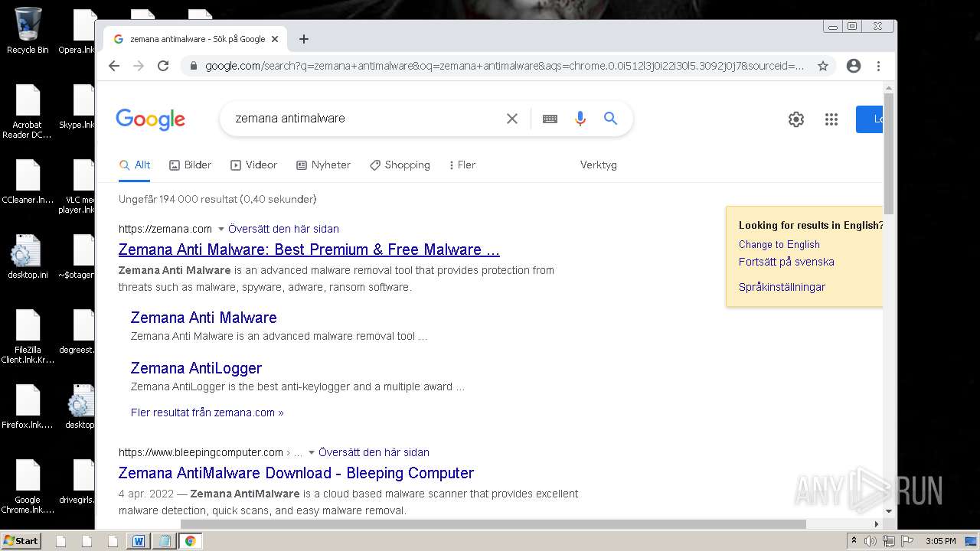The width and height of the screenshot is (980, 551).
Task: Open the desktop.ini file icon
Action: tap(28, 257)
